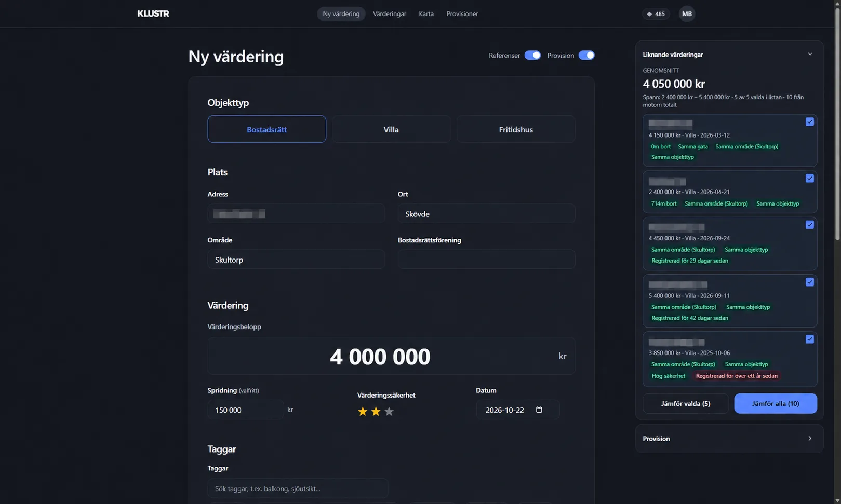Click the Datum field 2026-10-22
Viewport: 841px width, 504px height.
point(517,410)
